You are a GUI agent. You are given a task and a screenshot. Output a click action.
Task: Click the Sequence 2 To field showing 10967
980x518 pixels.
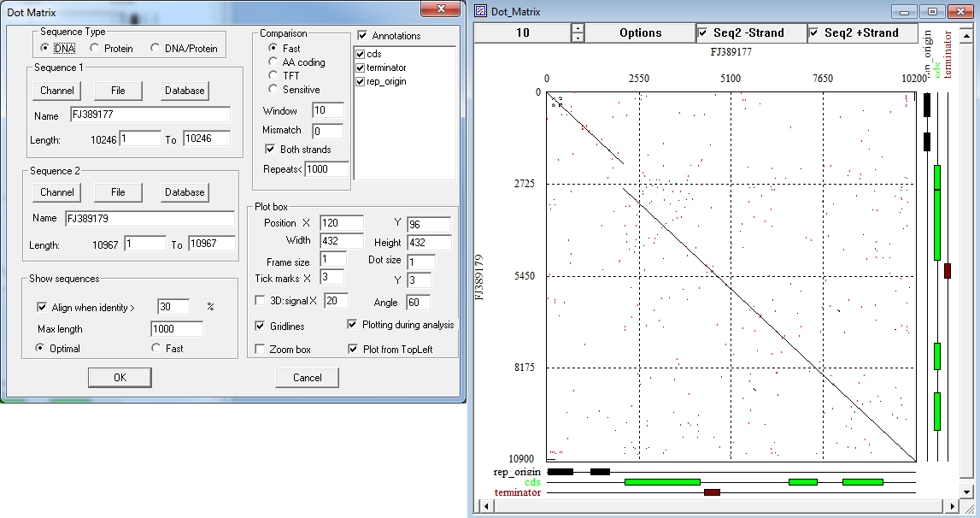pos(212,244)
